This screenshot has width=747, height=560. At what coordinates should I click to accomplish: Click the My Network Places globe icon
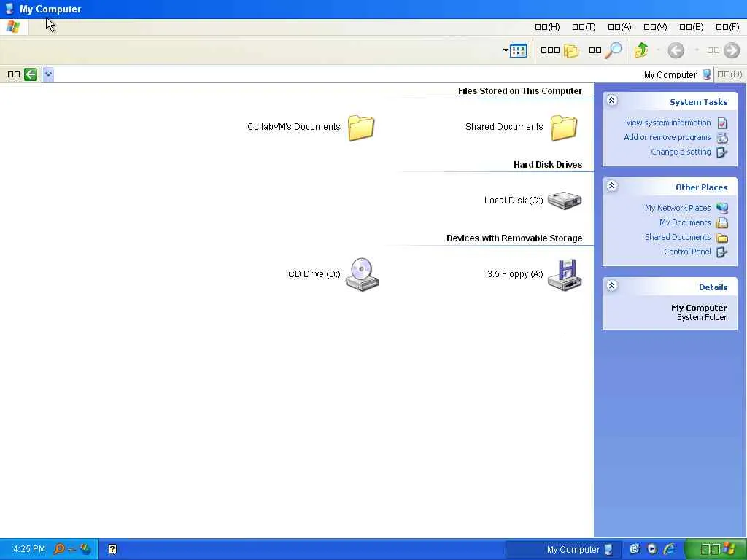722,208
